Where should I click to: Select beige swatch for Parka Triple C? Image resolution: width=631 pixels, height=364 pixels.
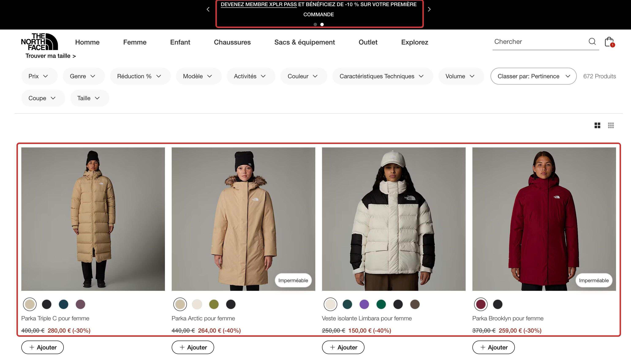pyautogui.click(x=30, y=304)
